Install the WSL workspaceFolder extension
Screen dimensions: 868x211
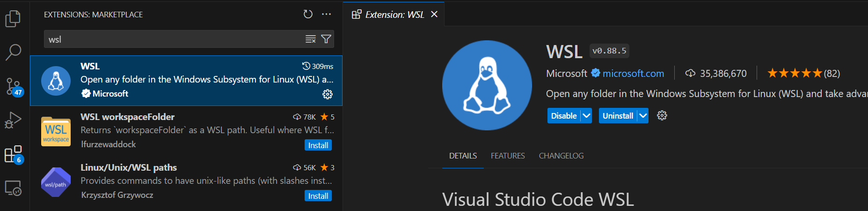318,145
